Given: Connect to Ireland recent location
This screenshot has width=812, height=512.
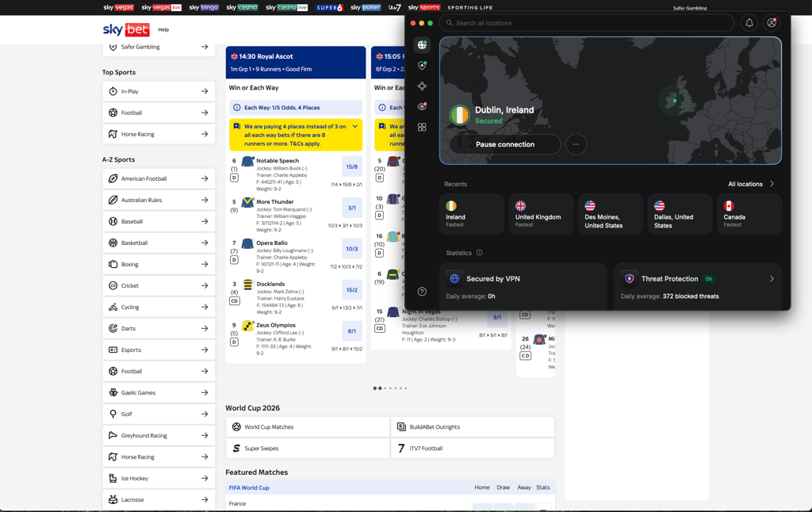Looking at the screenshot, I should 471,214.
